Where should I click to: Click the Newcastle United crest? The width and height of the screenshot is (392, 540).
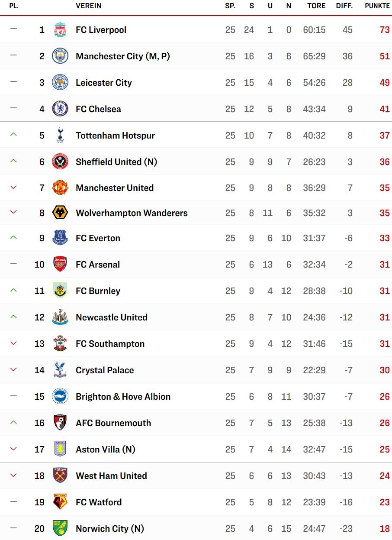[x=60, y=317]
